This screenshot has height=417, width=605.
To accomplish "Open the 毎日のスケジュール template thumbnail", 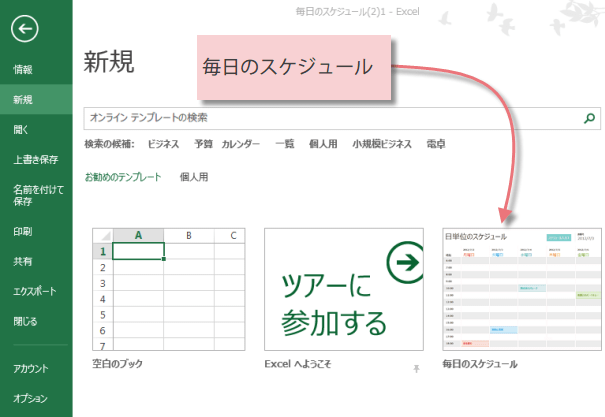I will 522,289.
